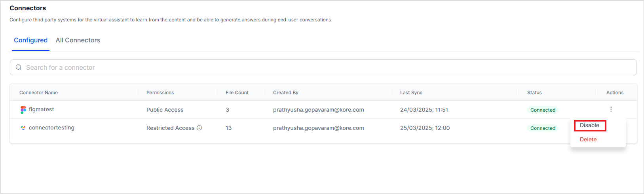Click the search magnifier icon
644x194 pixels.
pyautogui.click(x=19, y=67)
